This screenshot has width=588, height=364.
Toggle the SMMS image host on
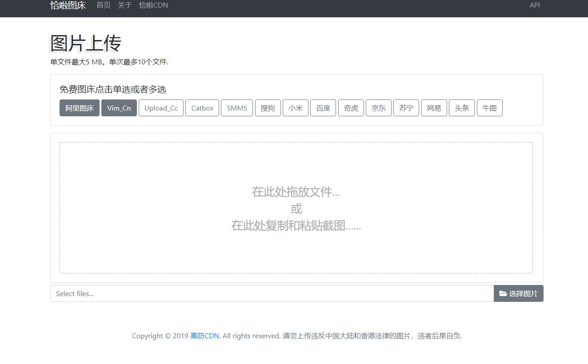pos(237,108)
